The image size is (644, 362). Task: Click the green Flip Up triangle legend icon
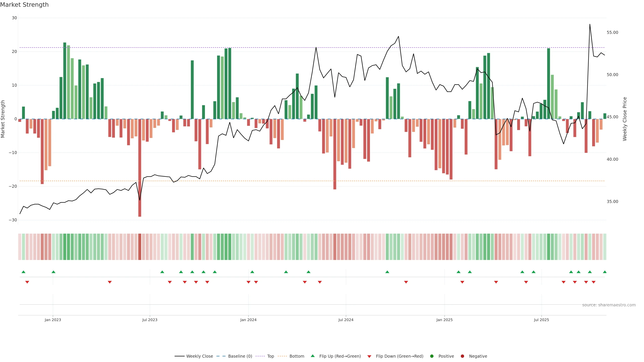(312, 356)
